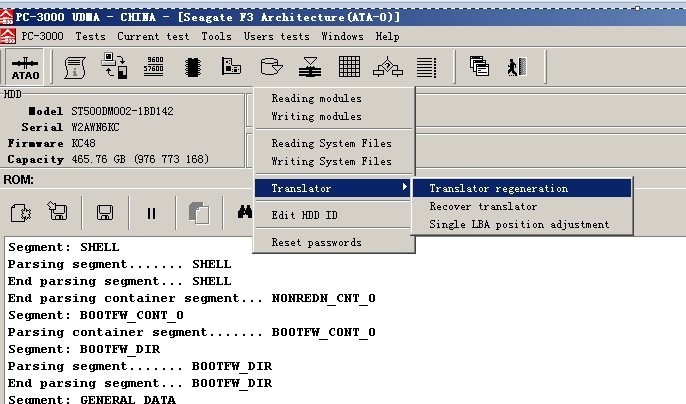Viewport: 686px width, 404px height.
Task: Click the log settings gear-document icon
Action: point(21,213)
